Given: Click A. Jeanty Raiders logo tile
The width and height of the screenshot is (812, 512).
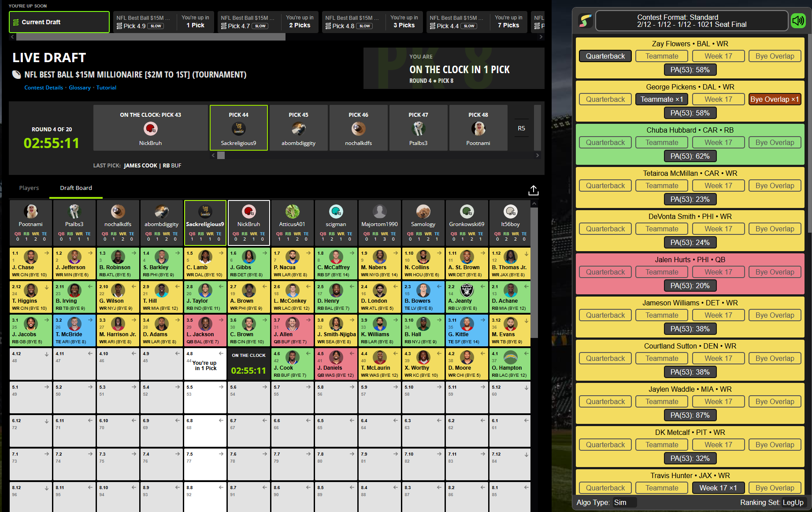Looking at the screenshot, I should click(x=467, y=290).
